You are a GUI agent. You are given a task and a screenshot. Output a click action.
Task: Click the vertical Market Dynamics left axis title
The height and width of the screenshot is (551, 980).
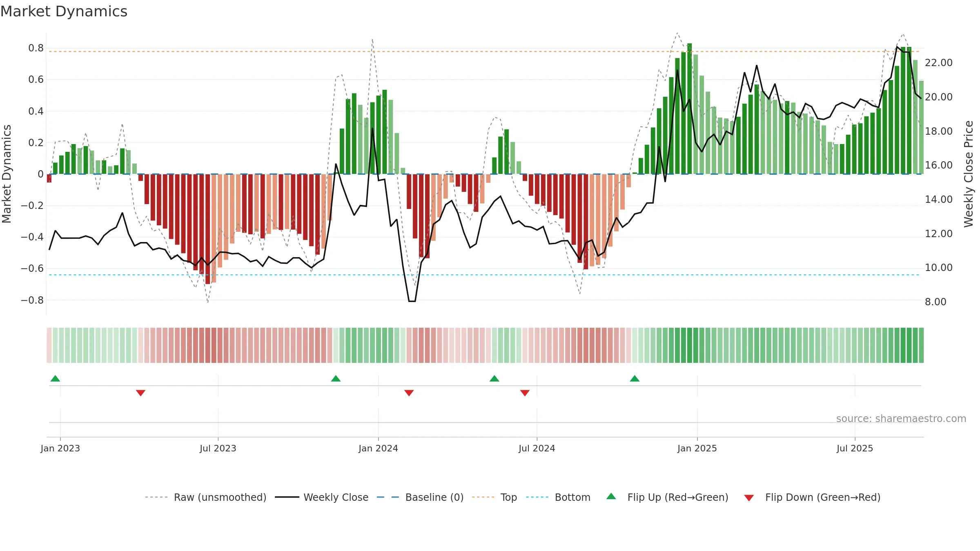(7, 174)
